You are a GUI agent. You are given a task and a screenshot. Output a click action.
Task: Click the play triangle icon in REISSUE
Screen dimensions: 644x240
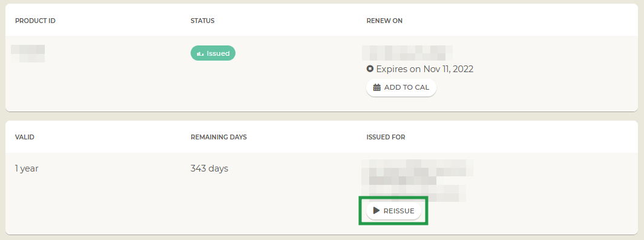[376, 210]
